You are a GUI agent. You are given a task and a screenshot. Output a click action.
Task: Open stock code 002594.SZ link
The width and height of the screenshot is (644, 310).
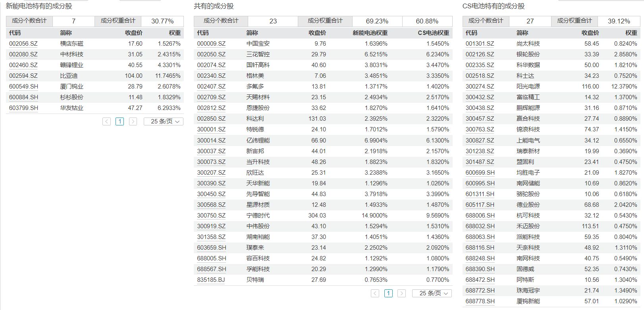coord(23,76)
